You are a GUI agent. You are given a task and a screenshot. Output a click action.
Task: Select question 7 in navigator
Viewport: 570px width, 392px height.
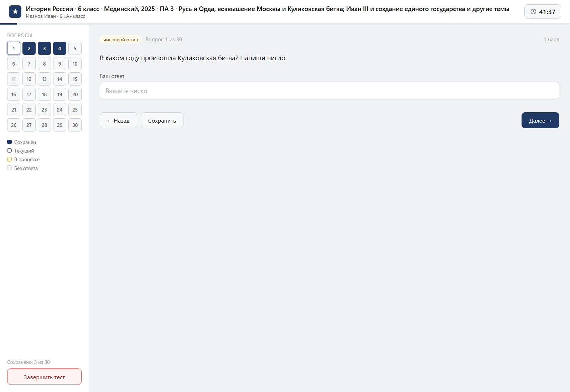pyautogui.click(x=29, y=64)
